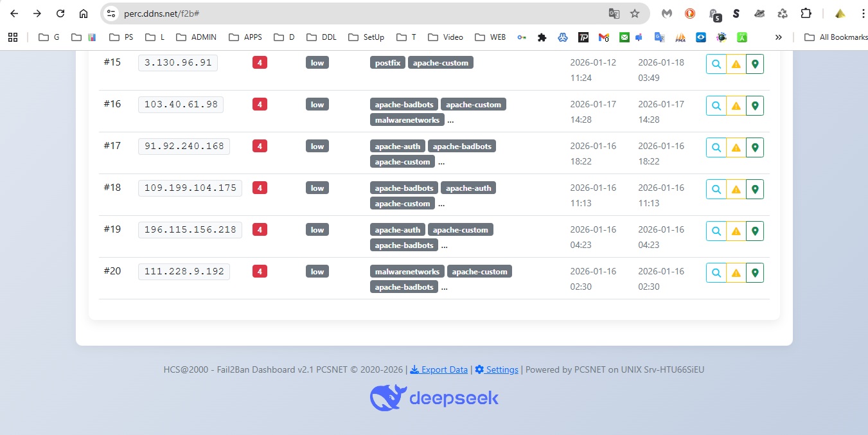The width and height of the screenshot is (868, 435).
Task: Click the search icon in row #20
Action: point(716,273)
